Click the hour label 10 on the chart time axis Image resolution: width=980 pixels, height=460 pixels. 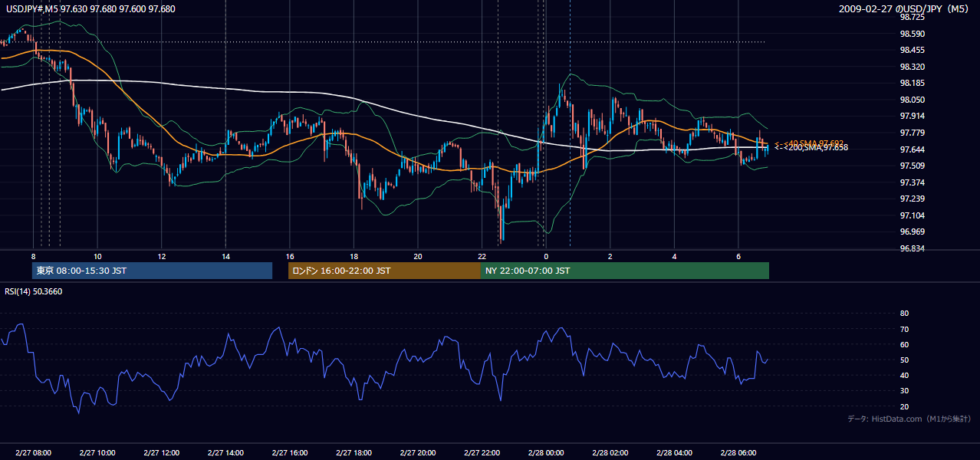pyautogui.click(x=97, y=256)
